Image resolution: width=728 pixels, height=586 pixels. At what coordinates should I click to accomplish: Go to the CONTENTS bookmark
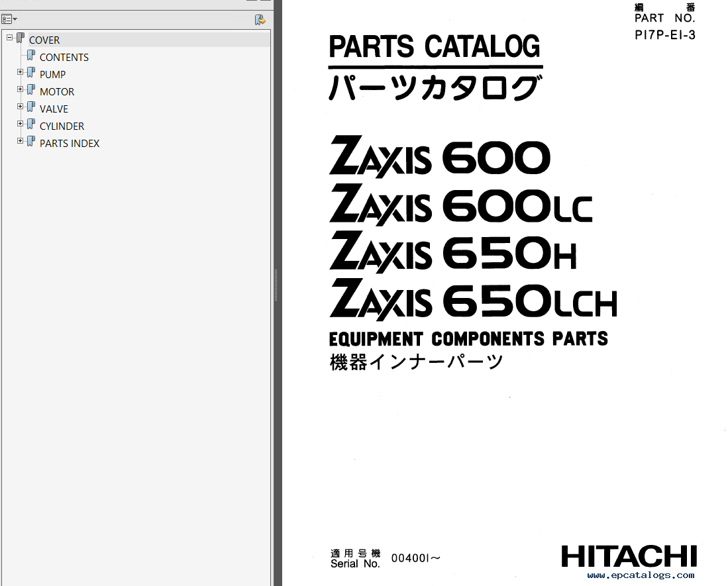click(64, 58)
